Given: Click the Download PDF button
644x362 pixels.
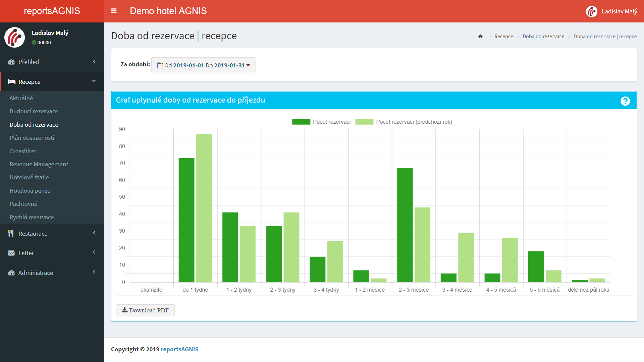Looking at the screenshot, I should coord(145,310).
